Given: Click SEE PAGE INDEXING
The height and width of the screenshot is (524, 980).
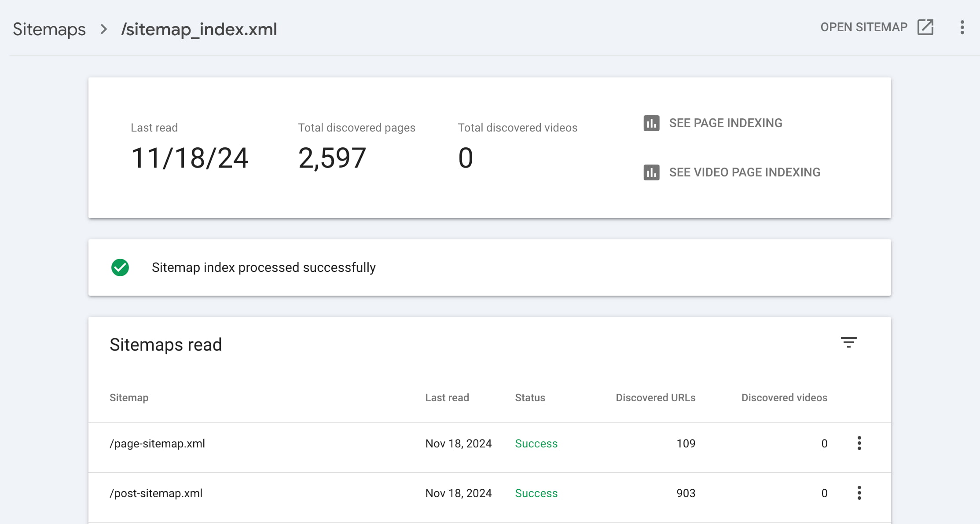Looking at the screenshot, I should pos(713,123).
